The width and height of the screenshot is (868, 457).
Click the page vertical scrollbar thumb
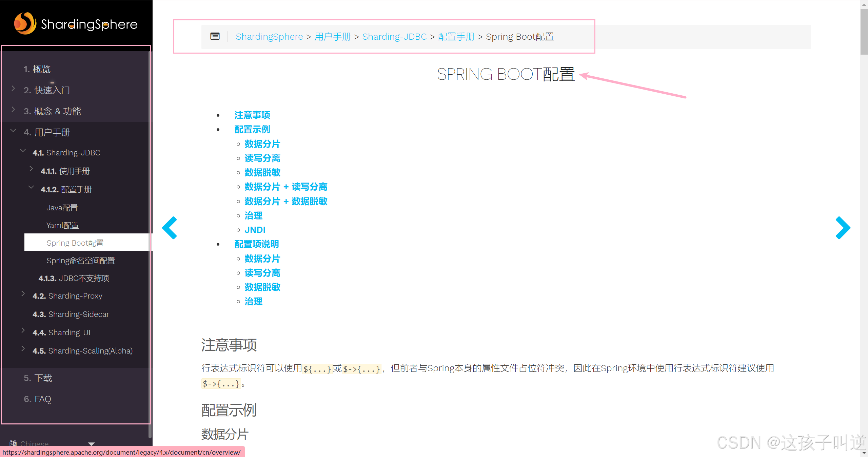pyautogui.click(x=864, y=32)
